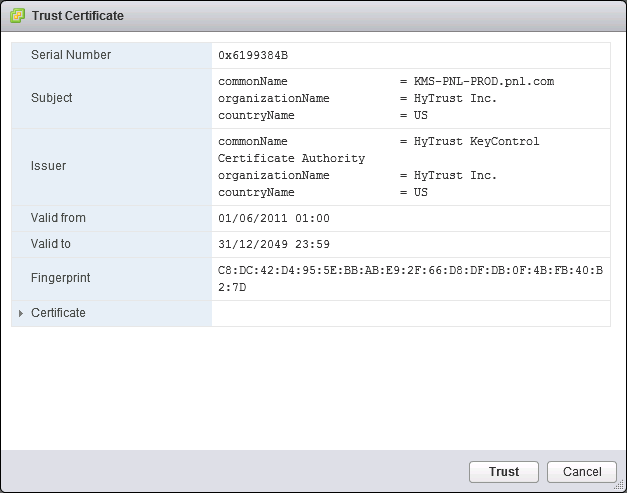
Task: Click the Trust button
Action: tap(503, 472)
